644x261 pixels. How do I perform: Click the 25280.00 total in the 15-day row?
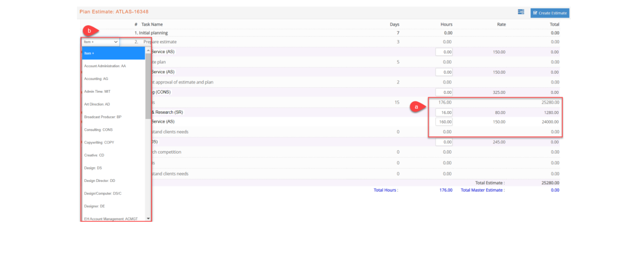[x=550, y=102]
